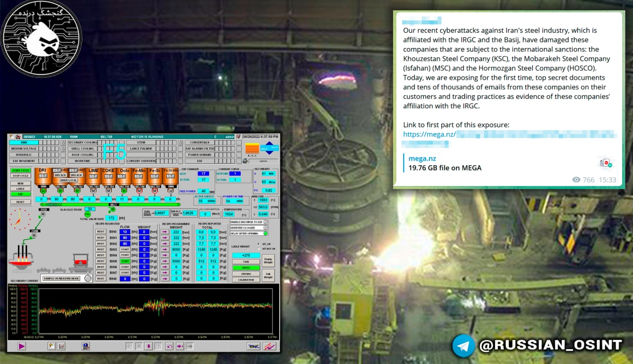Click the RESET button for BIN2
Viewport: 633px width, 364px height.
tap(101, 243)
